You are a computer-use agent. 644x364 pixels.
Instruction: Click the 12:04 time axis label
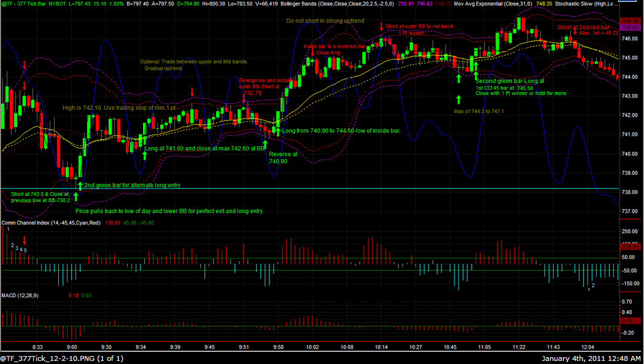(x=588, y=347)
